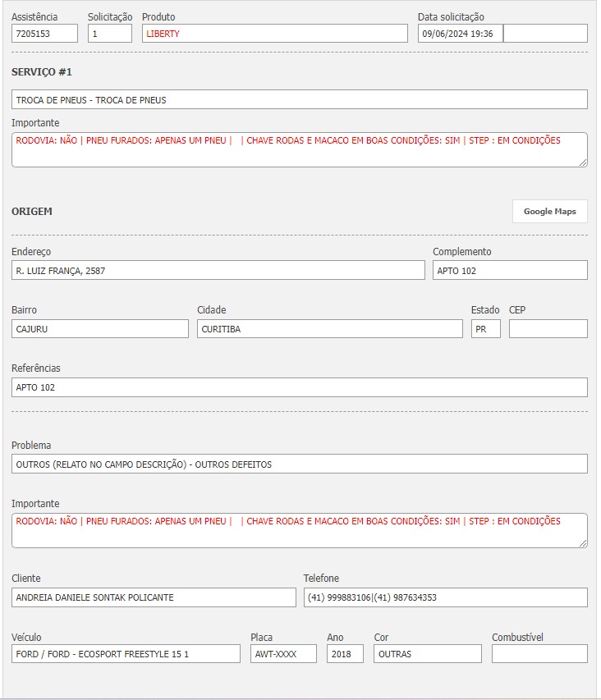Screen dimensions: 601x700
Task: Select the Complemento field
Action: click(x=509, y=270)
